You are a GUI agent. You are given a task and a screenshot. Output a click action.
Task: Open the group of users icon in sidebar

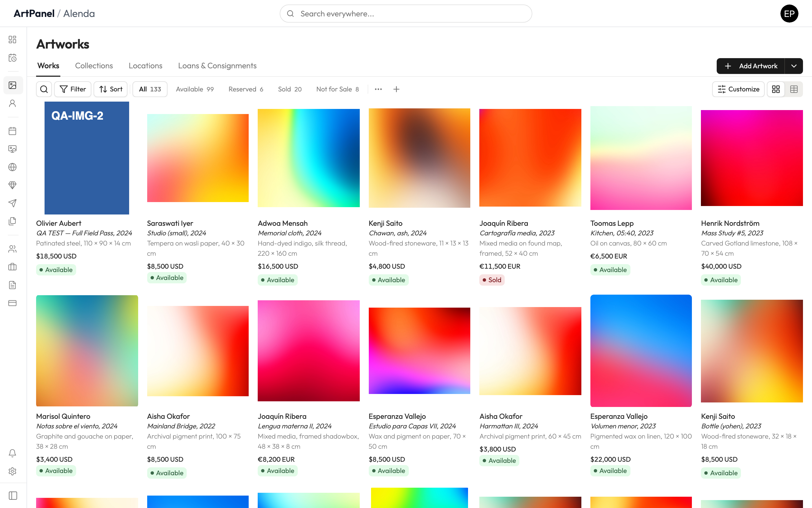12,249
